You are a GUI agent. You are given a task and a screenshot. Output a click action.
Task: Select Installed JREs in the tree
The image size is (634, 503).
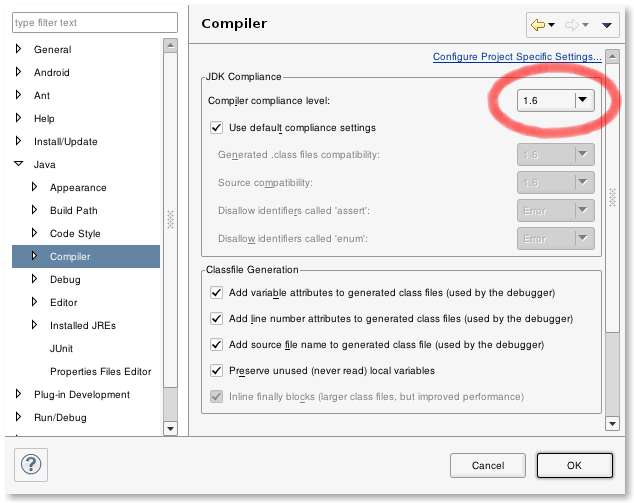(83, 326)
